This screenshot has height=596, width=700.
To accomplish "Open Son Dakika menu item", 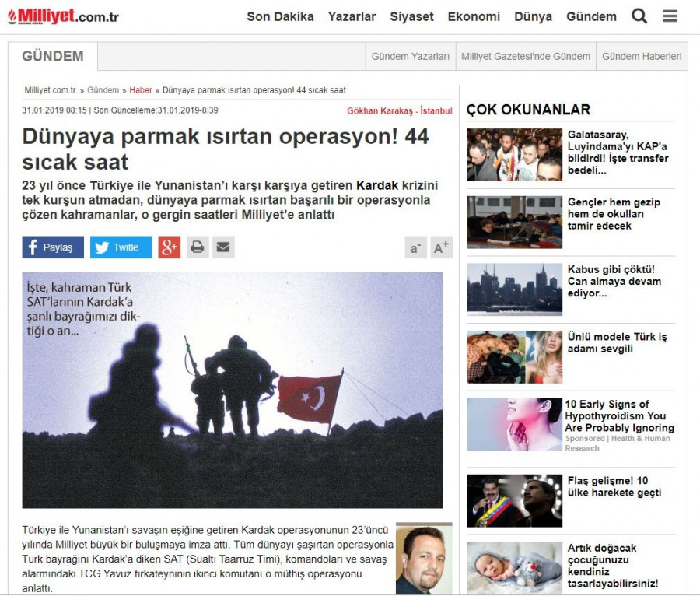I will tap(280, 16).
